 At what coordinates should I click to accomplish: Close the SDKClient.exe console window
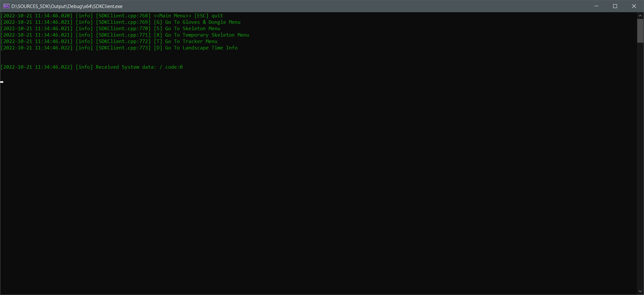pyautogui.click(x=634, y=6)
